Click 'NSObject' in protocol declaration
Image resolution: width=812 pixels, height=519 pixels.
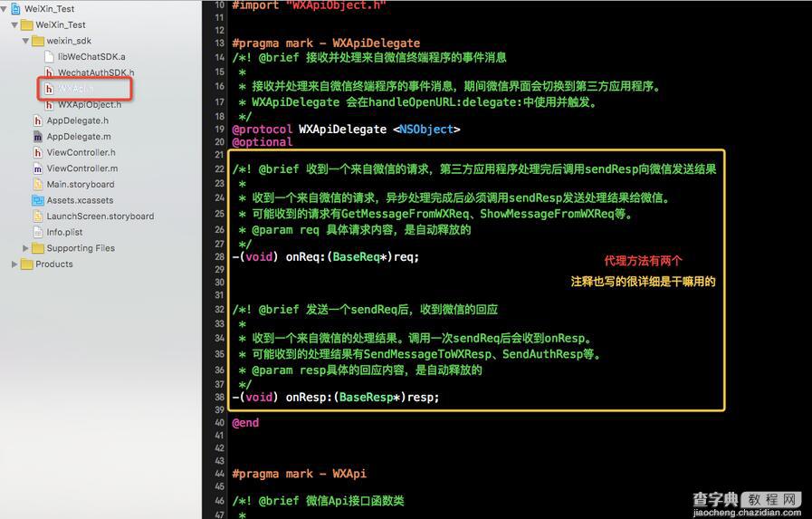point(426,129)
